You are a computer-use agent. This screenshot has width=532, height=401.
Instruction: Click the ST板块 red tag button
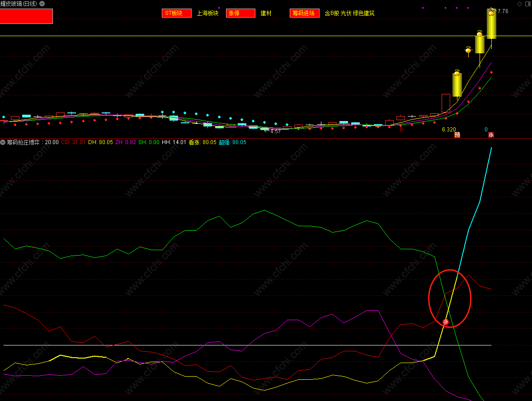pyautogui.click(x=176, y=13)
